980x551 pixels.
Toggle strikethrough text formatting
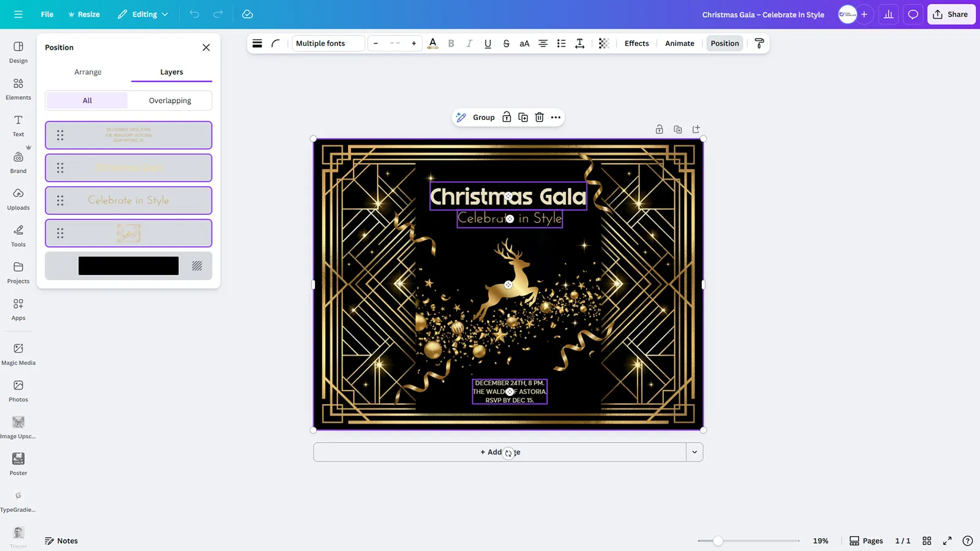pyautogui.click(x=506, y=43)
